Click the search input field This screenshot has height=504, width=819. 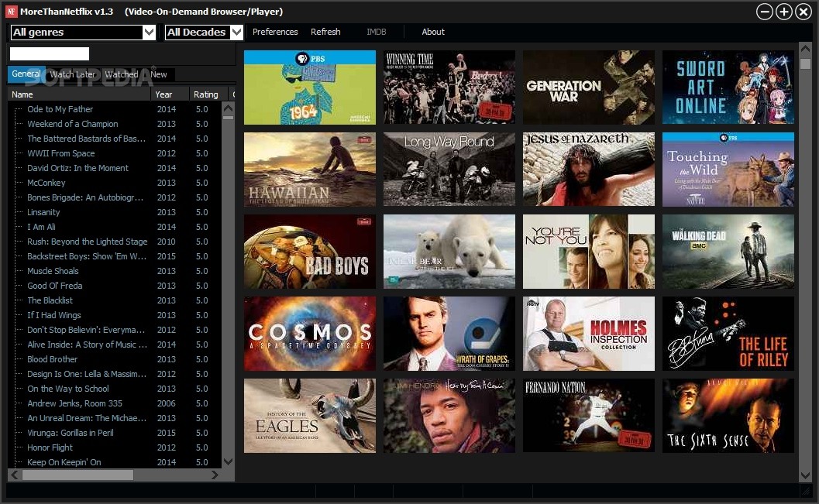pyautogui.click(x=50, y=53)
